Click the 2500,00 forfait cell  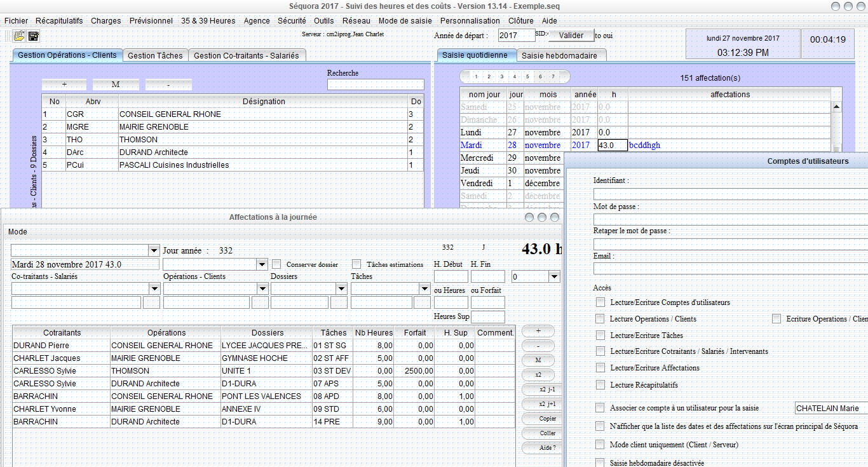[x=416, y=371]
